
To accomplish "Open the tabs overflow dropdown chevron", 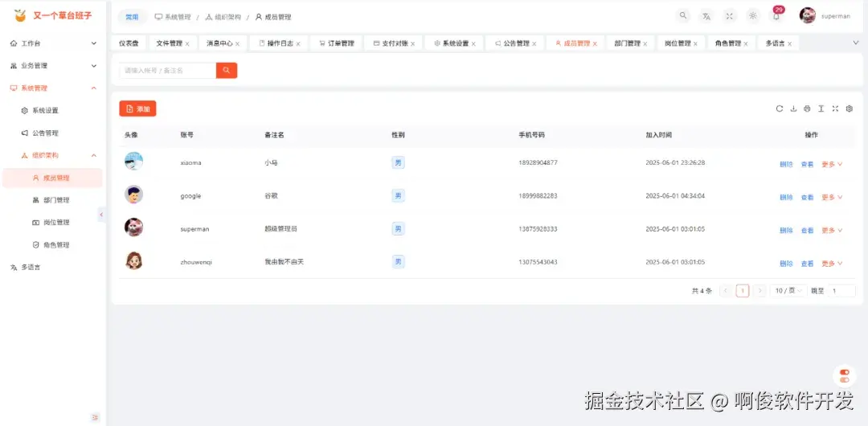I will (856, 43).
